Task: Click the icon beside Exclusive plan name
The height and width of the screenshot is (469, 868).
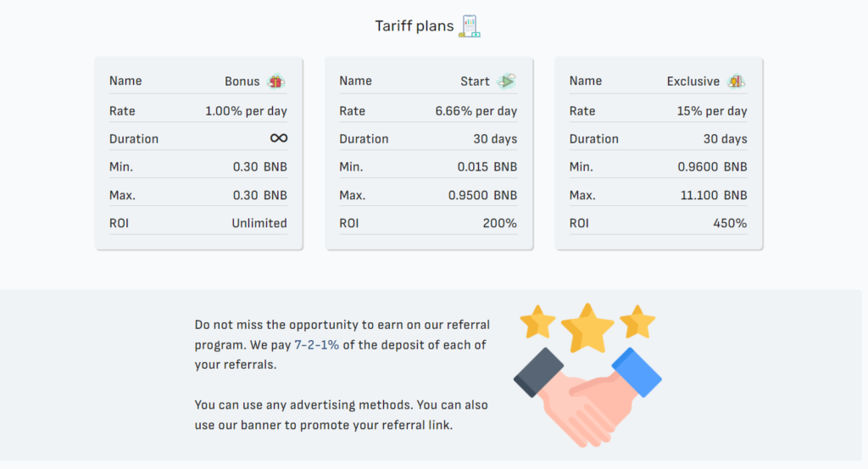Action: pyautogui.click(x=736, y=81)
